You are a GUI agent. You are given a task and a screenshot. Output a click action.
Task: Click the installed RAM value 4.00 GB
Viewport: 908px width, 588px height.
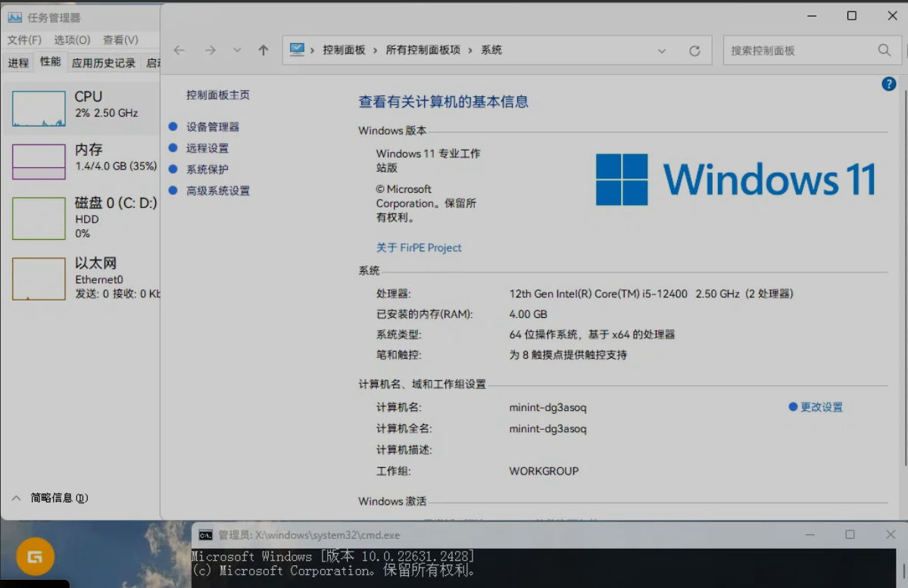point(528,314)
